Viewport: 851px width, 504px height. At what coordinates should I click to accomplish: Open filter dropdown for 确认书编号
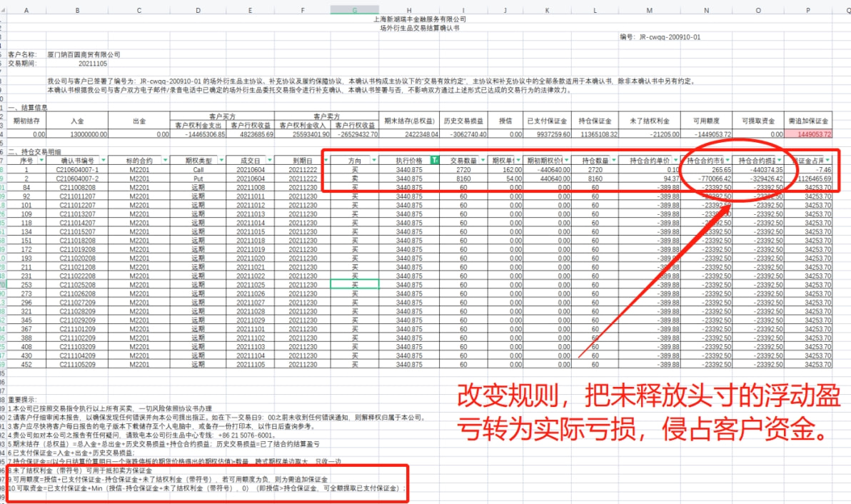pyautogui.click(x=105, y=161)
